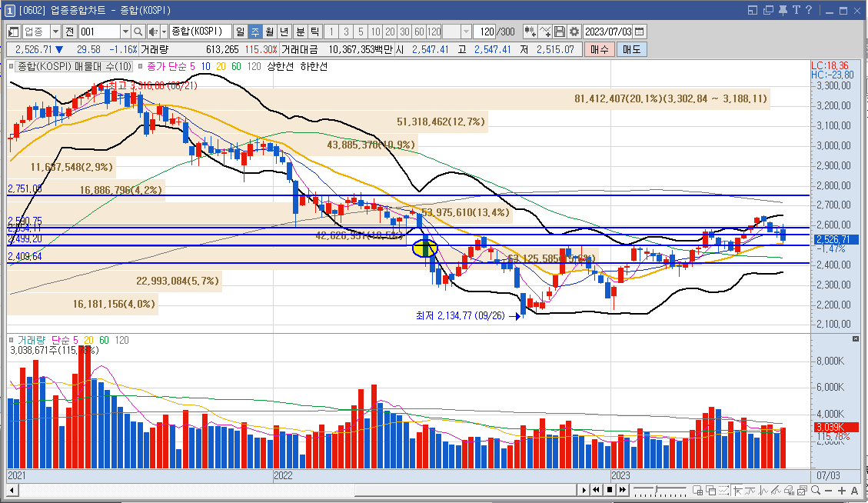Click the eraser tool icon

point(789,490)
